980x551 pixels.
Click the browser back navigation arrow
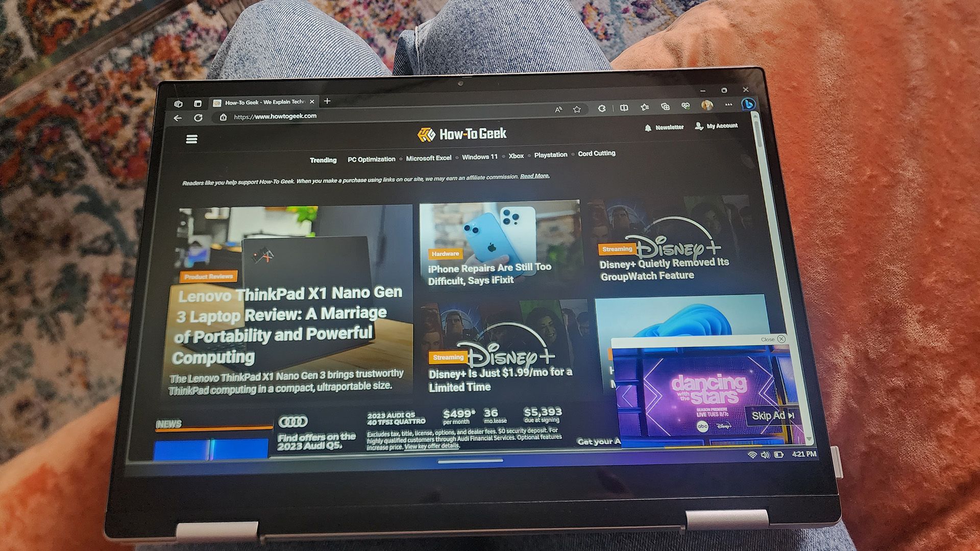(x=178, y=116)
